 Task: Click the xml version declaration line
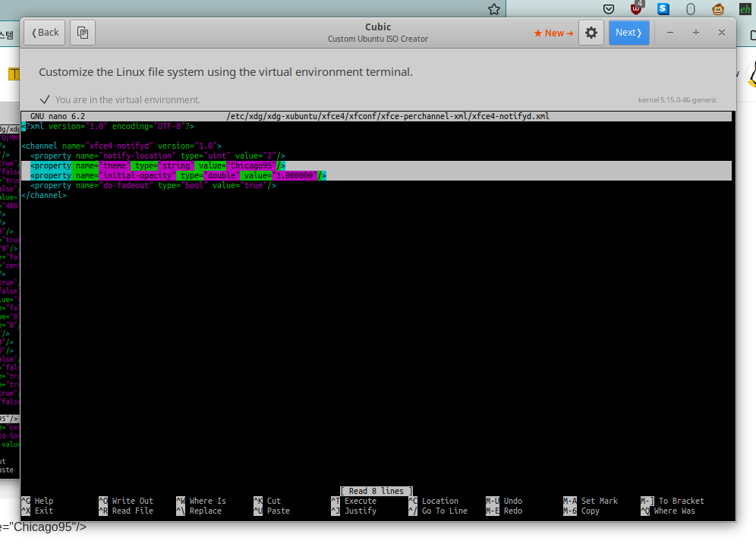pos(108,126)
